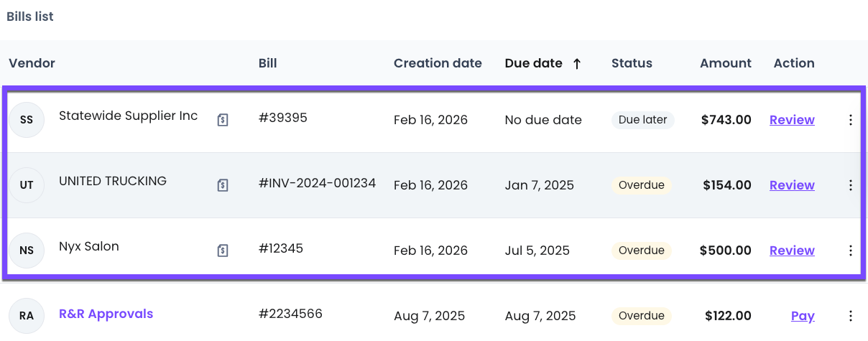Click the bill icon beside Nyx Salon

coord(223,251)
